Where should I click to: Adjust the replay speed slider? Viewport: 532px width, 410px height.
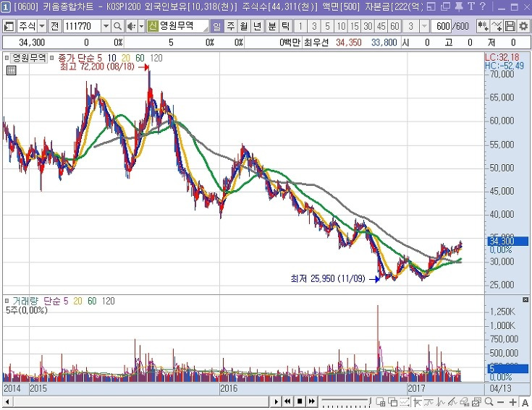click(x=345, y=402)
